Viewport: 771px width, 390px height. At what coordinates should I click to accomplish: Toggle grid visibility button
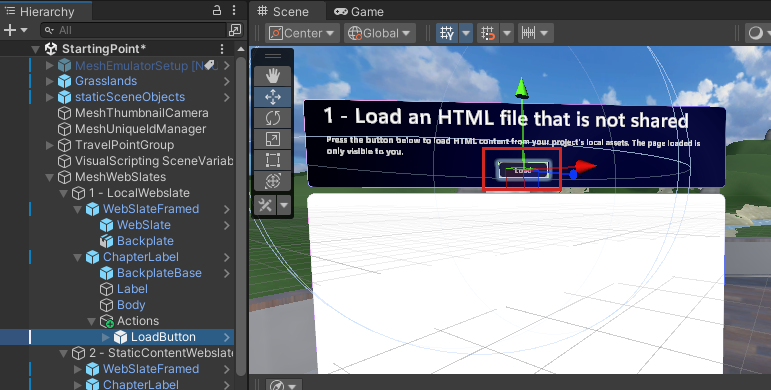[447, 33]
